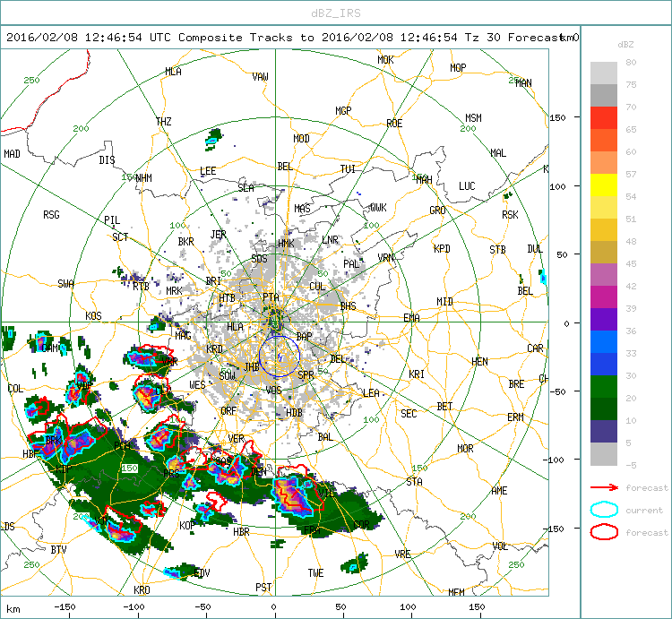Click the KOS station label

tap(93, 315)
